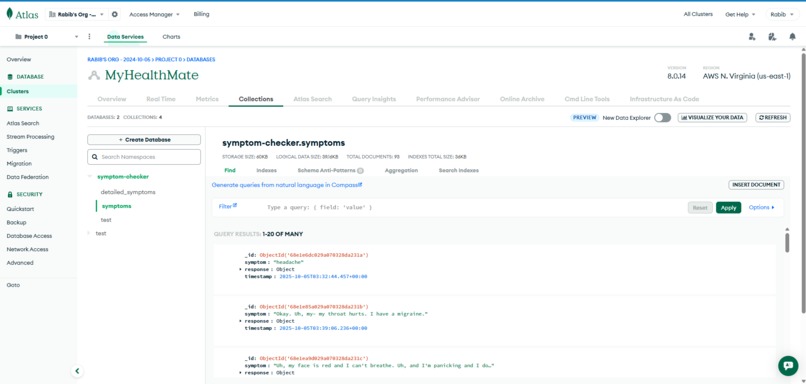Image resolution: width=806 pixels, height=384 pixels.
Task: Open Network Access in sidebar
Action: point(27,249)
